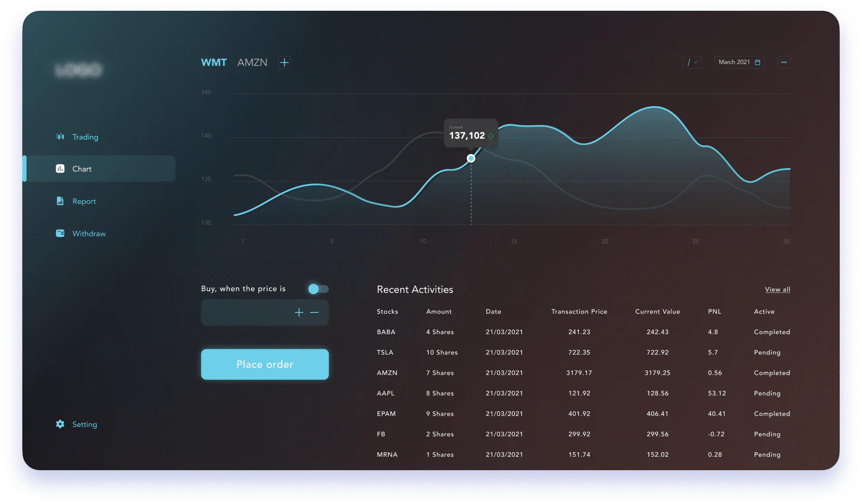This screenshot has width=862, height=504.
Task: Select the FB stock row
Action: click(x=584, y=434)
